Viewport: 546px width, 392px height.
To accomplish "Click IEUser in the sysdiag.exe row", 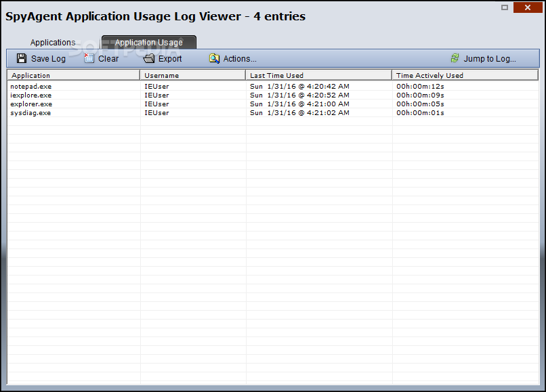I will coord(156,113).
